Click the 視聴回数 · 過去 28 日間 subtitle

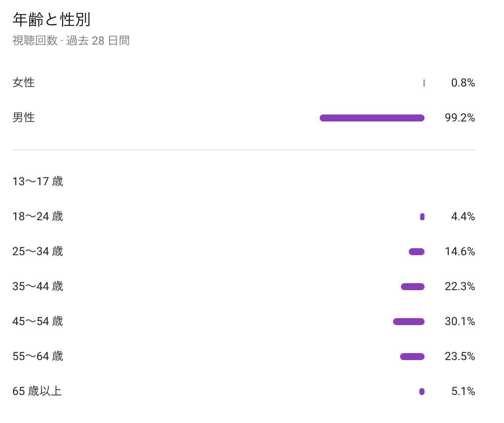tap(71, 41)
